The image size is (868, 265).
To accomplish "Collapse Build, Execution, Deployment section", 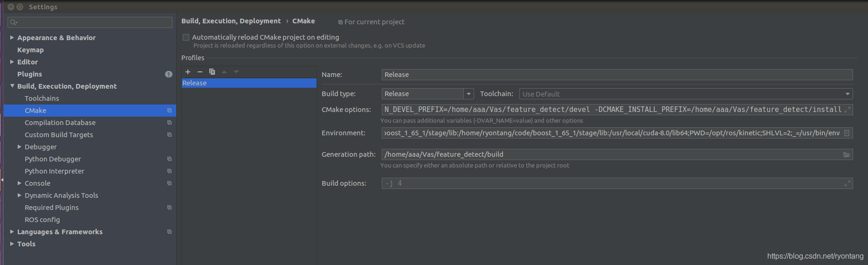I will click(12, 86).
